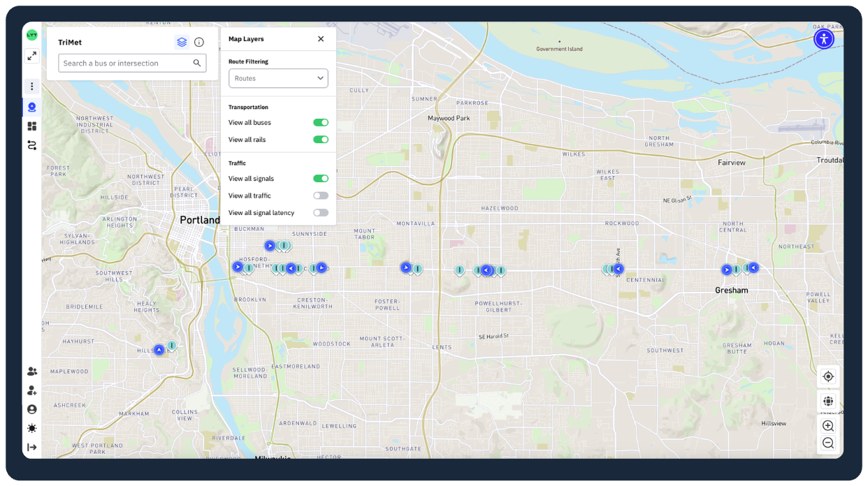Screen dimensions: 868x486
Task: Open the three-dot more options menu
Action: (x=31, y=87)
